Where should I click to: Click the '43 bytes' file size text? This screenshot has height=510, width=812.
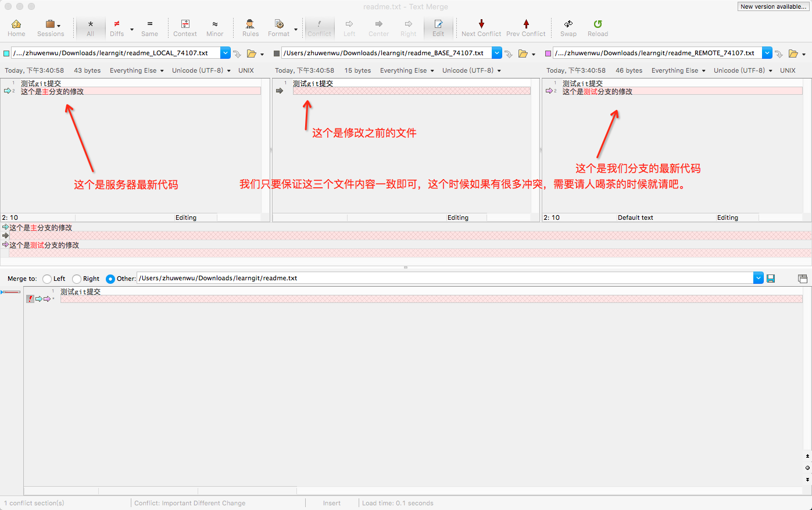pos(87,70)
